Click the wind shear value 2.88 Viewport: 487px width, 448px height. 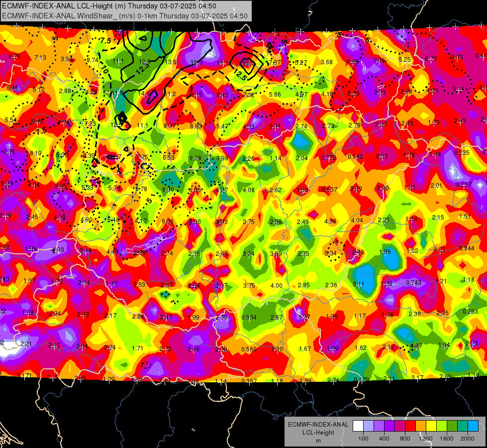pyautogui.click(x=65, y=91)
